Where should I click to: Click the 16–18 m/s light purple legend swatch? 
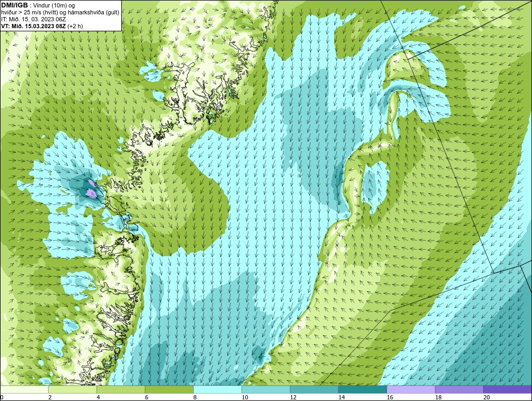[411, 389]
